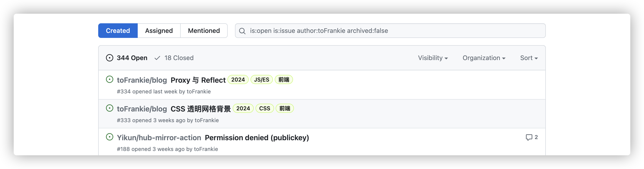Focus the issue search query field

click(395, 31)
